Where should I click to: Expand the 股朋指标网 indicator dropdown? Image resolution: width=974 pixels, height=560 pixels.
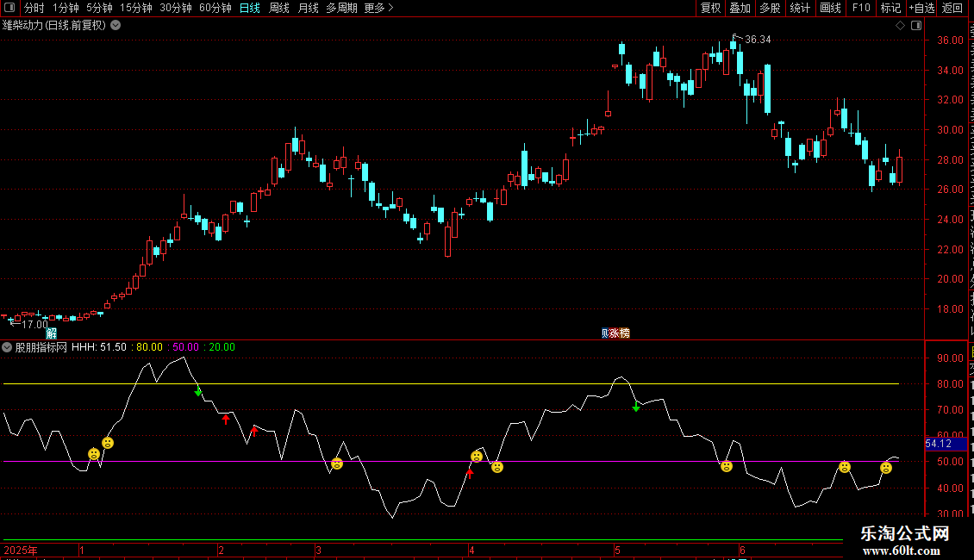[7, 347]
